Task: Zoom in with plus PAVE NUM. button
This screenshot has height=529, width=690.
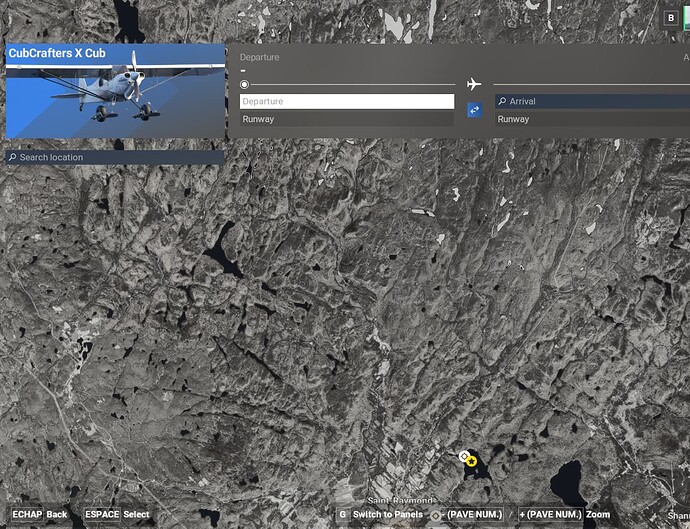Action: pos(550,514)
